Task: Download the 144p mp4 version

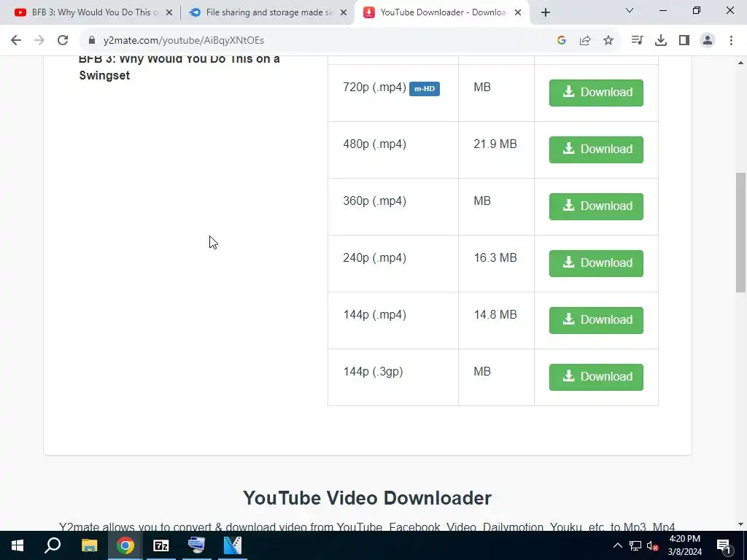Action: click(x=596, y=320)
